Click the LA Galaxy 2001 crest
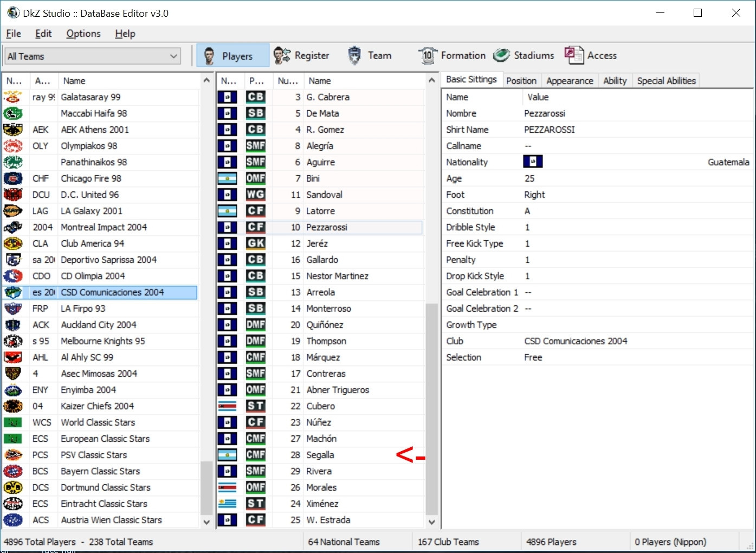Screen dimensions: 756x553 click(x=13, y=211)
